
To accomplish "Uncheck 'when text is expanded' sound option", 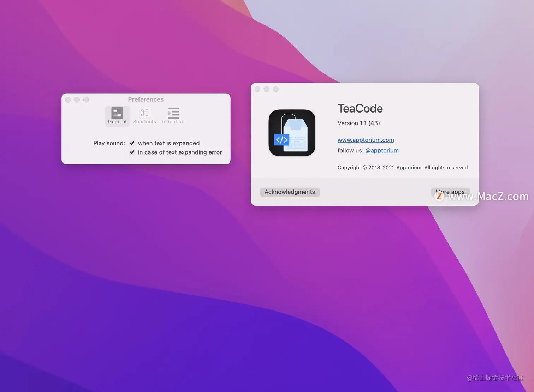I will [132, 143].
